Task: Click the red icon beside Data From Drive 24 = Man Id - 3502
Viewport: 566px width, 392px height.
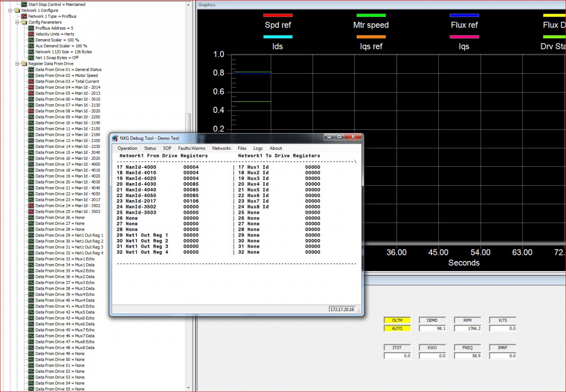Action: click(x=31, y=206)
